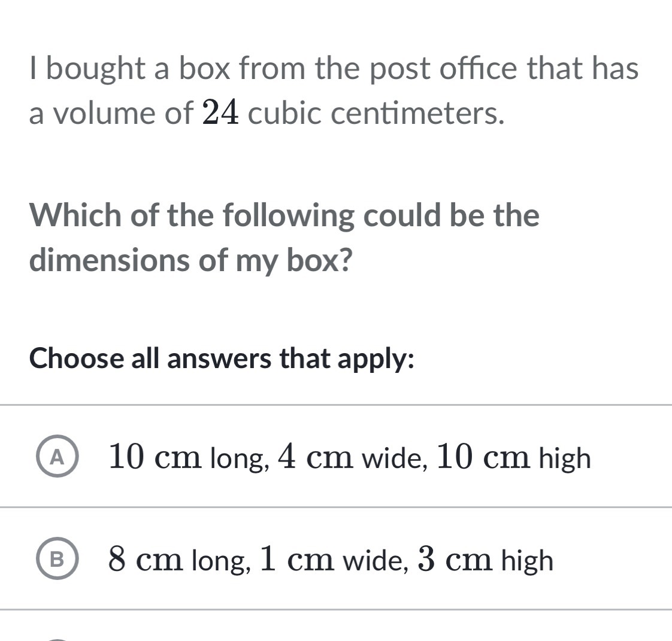Click the '10 cm high' text in choice A
Viewport: 672px width, 641px height.
click(x=514, y=458)
